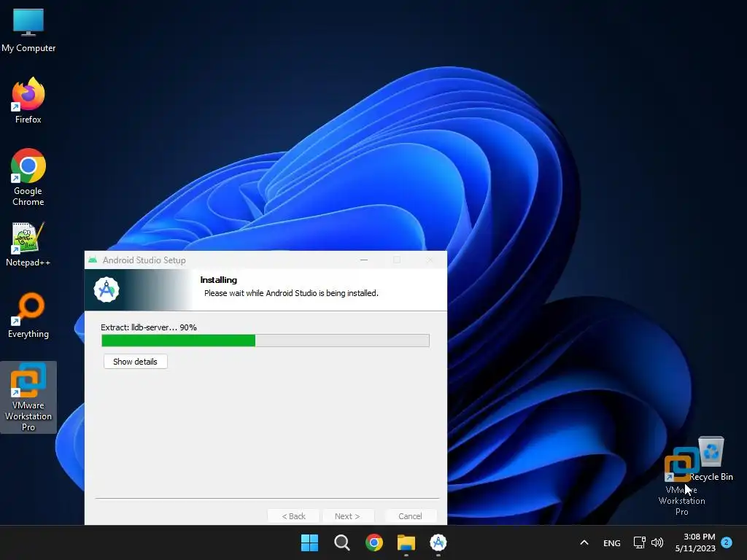
Task: Select the dragged VMware Workstation Pro icon near Recycle Bin
Action: (682, 481)
